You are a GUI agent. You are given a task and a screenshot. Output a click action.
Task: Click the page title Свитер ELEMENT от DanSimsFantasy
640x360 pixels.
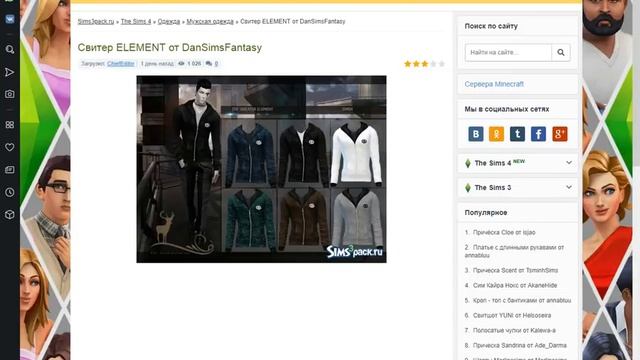170,47
